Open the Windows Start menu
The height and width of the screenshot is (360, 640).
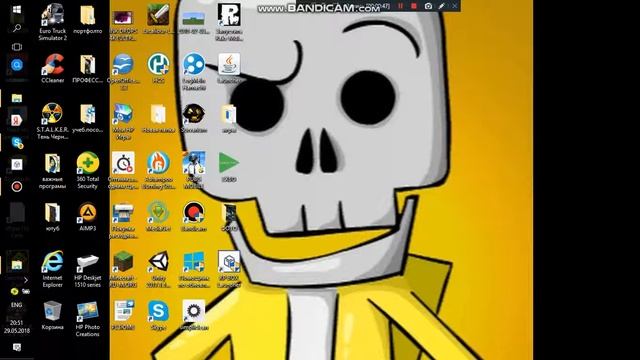pos(17,9)
